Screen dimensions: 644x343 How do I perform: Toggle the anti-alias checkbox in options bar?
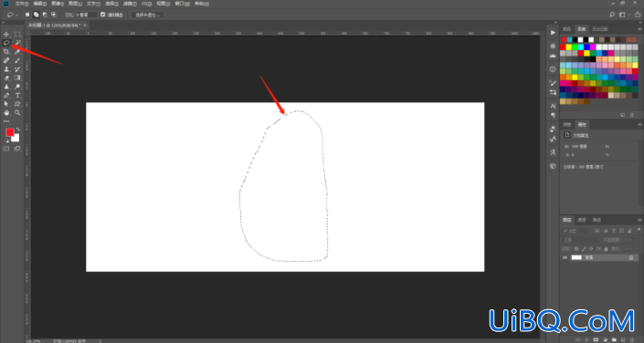pyautogui.click(x=102, y=15)
